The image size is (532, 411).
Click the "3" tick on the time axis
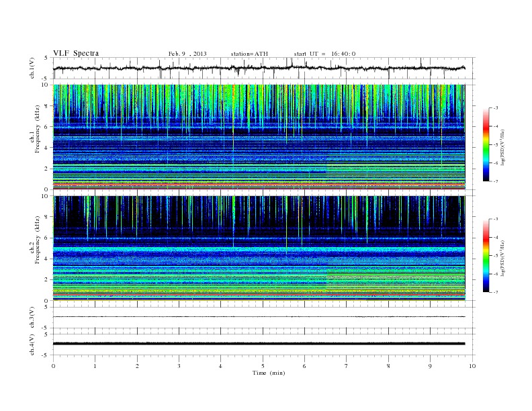pyautogui.click(x=179, y=366)
